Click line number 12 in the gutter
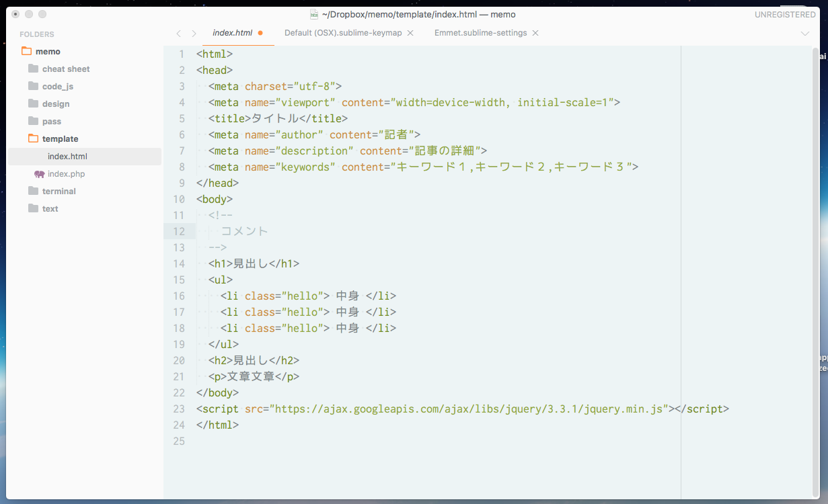This screenshot has height=504, width=828. (x=179, y=230)
